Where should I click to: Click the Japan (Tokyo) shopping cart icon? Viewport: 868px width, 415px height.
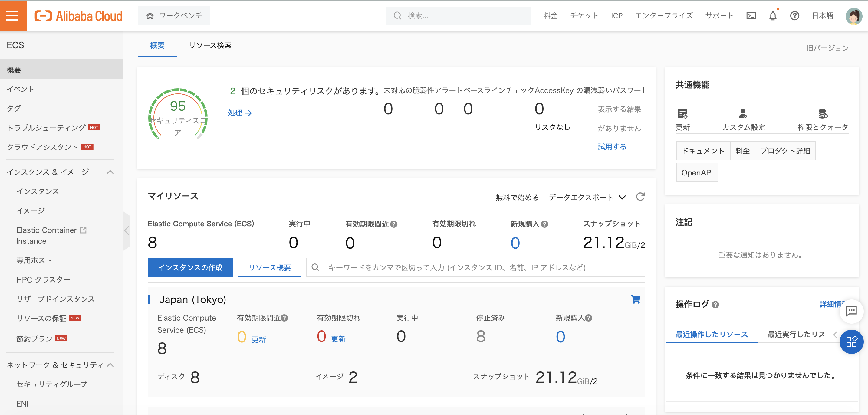pyautogui.click(x=635, y=299)
